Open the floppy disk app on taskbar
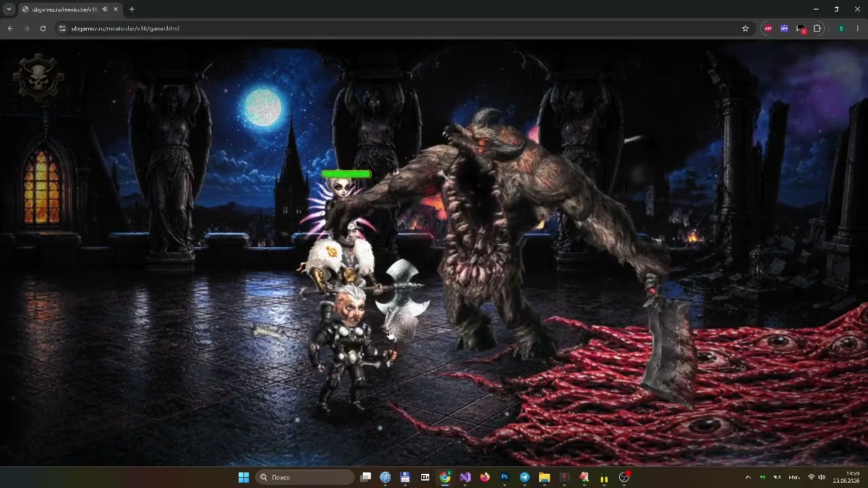 click(x=406, y=477)
